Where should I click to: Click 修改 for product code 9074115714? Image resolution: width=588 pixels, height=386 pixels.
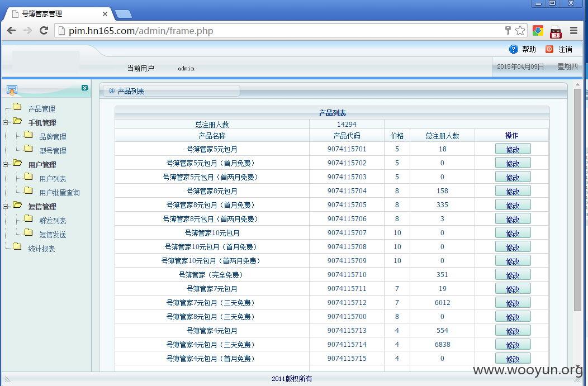point(513,345)
